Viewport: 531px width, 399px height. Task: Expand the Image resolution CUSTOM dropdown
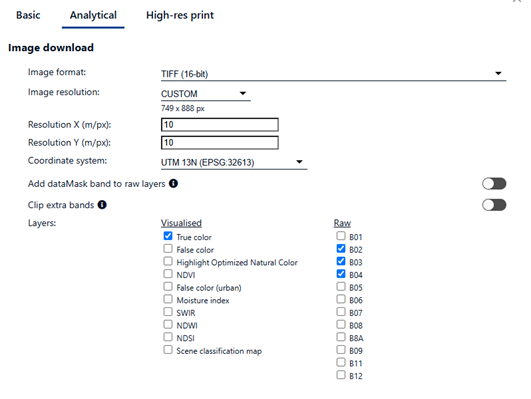(206, 94)
